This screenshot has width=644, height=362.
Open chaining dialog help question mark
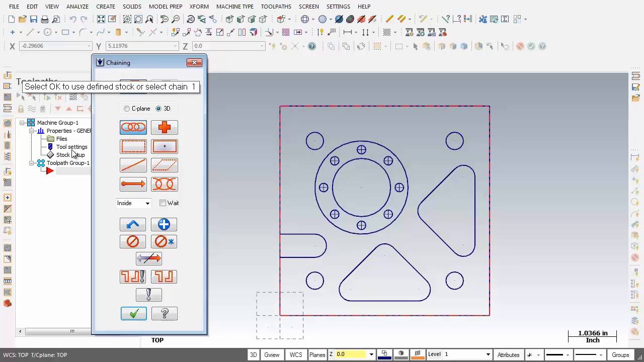click(165, 313)
